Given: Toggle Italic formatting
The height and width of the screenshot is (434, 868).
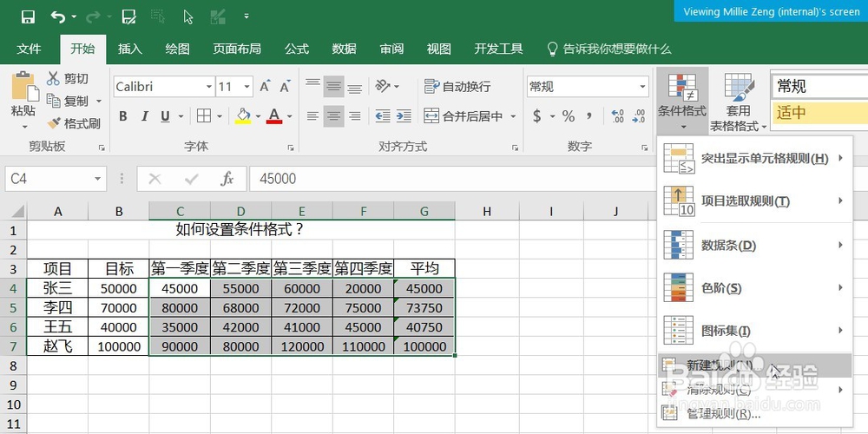Looking at the screenshot, I should (144, 116).
